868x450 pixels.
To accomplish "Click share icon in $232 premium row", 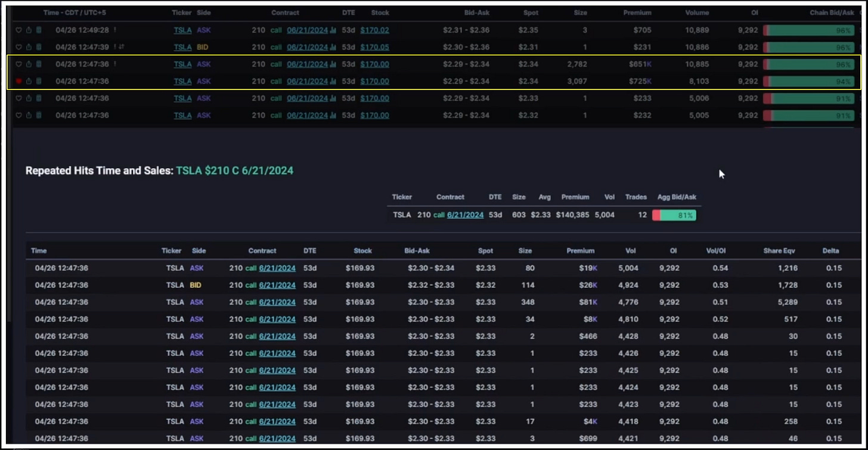I will (29, 116).
